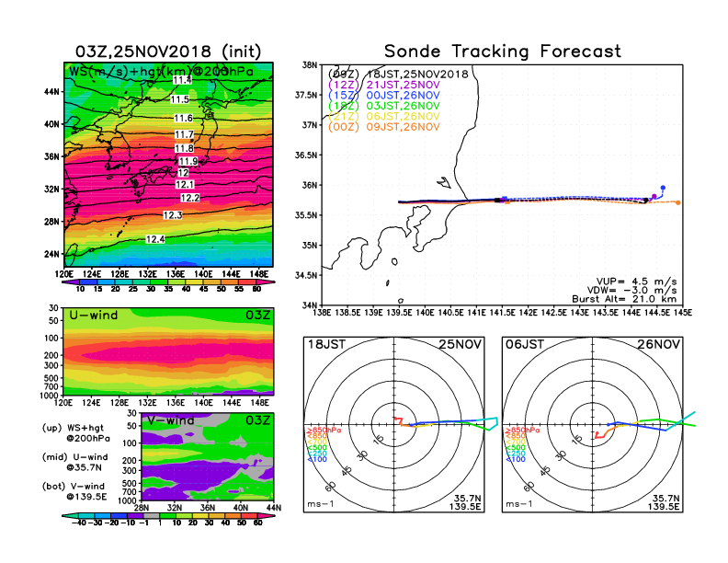Screen dimensions: 728x563
Task: Click the "141.5E" longitude tick on tracking map
Action: click(502, 313)
